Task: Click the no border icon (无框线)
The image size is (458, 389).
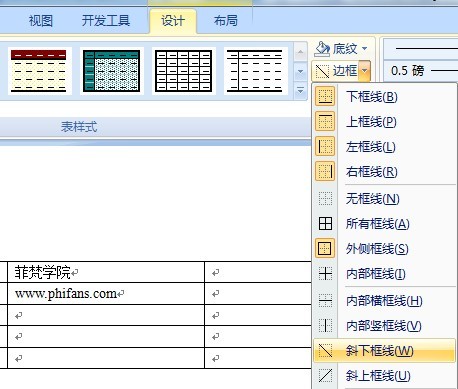Action: tap(325, 198)
